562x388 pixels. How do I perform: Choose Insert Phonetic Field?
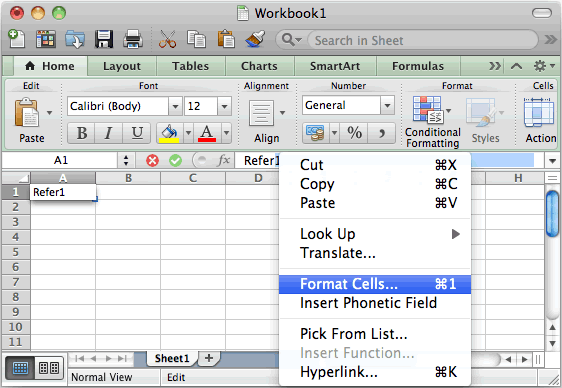tap(375, 303)
